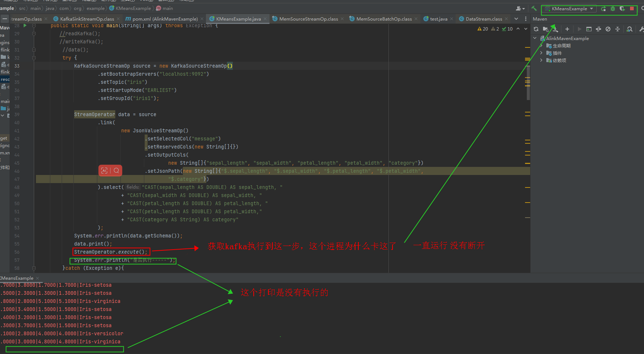Image resolution: width=644 pixels, height=354 pixels.
Task: Click on data.print() code line
Action: pos(93,244)
